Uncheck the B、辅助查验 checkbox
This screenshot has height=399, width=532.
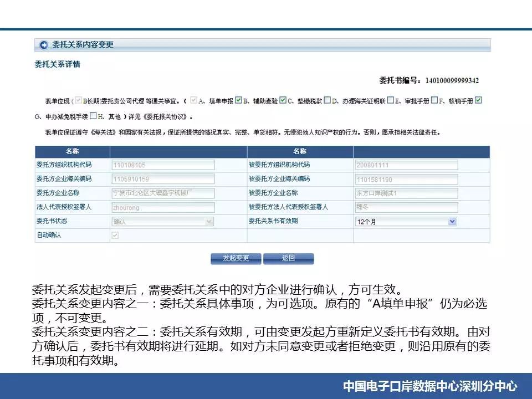pyautogui.click(x=238, y=101)
